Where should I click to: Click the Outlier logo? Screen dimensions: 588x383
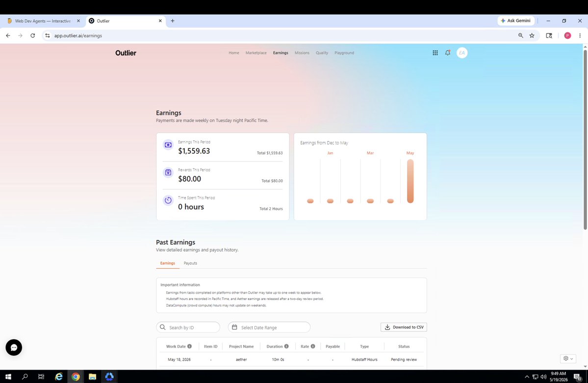coord(126,53)
